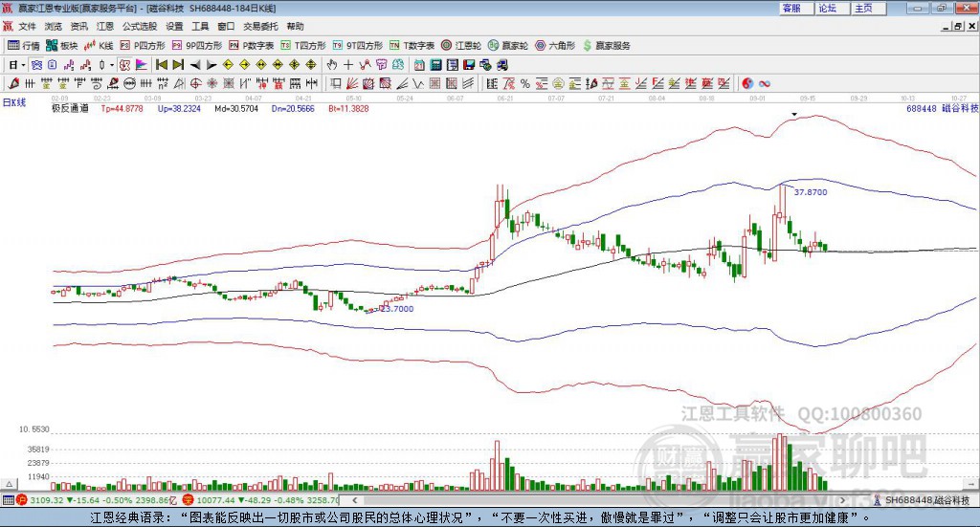The height and width of the screenshot is (527, 980).
Task: Click the 客服 button in title bar
Action: tap(795, 8)
